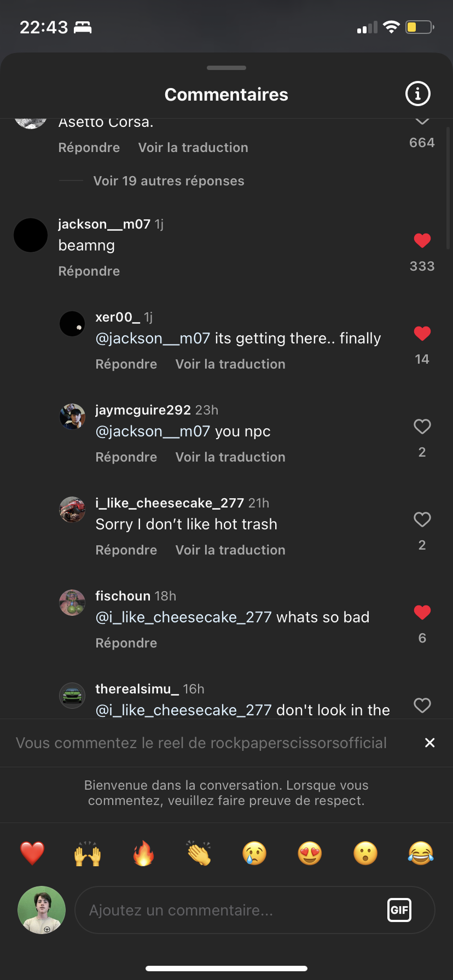Insert the laughing tears emoji

(x=421, y=853)
